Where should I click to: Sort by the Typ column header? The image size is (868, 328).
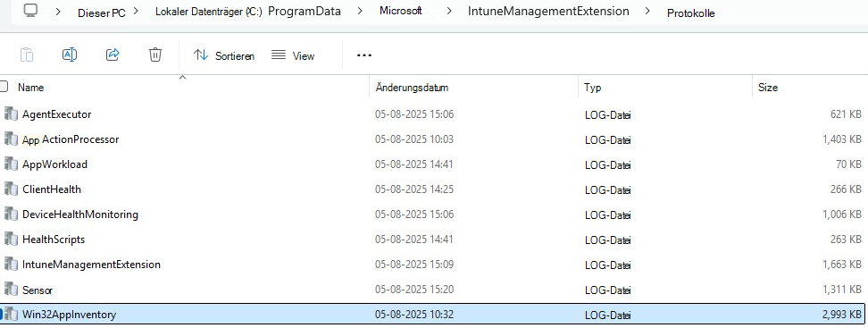[x=592, y=88]
